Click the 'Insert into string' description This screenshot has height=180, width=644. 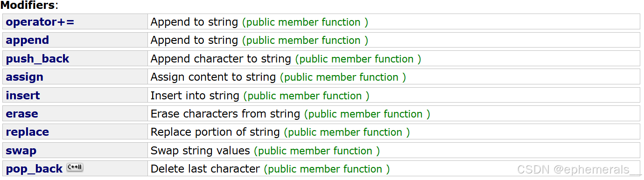tap(195, 96)
